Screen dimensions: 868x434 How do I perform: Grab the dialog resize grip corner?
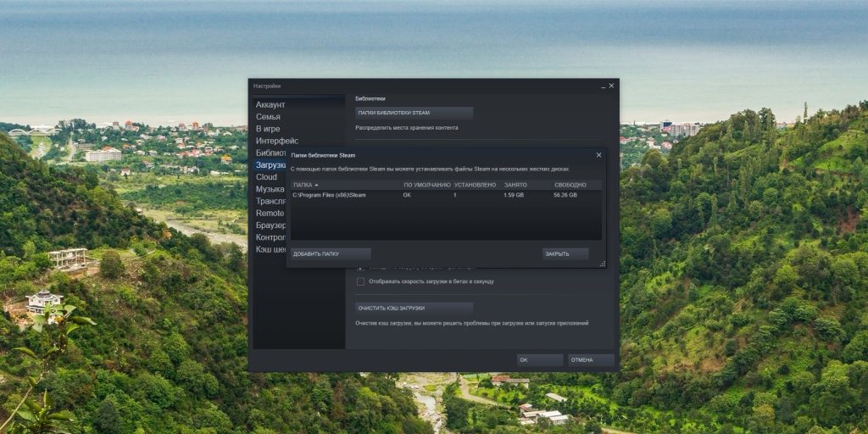(x=604, y=264)
